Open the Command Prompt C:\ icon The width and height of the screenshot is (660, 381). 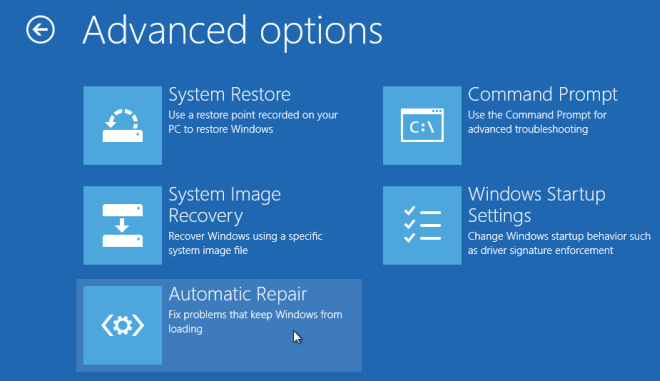point(422,125)
